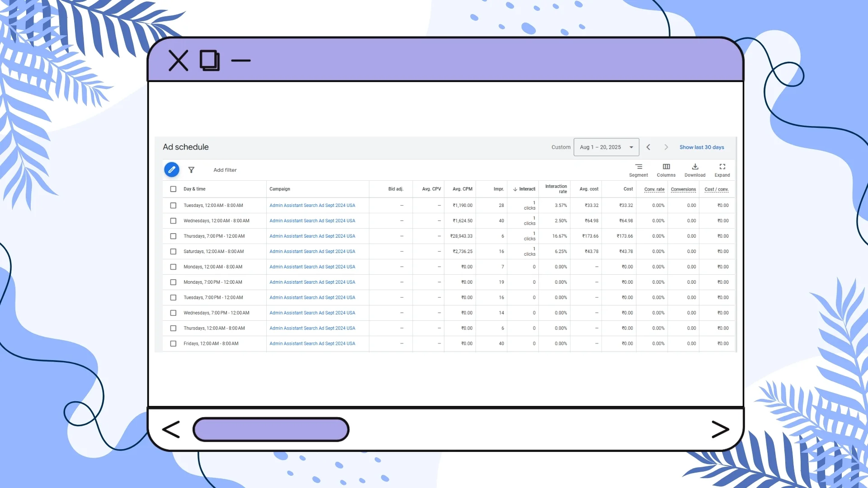Sort by Avg. CPV column header
The height and width of the screenshot is (488, 868).
click(431, 189)
